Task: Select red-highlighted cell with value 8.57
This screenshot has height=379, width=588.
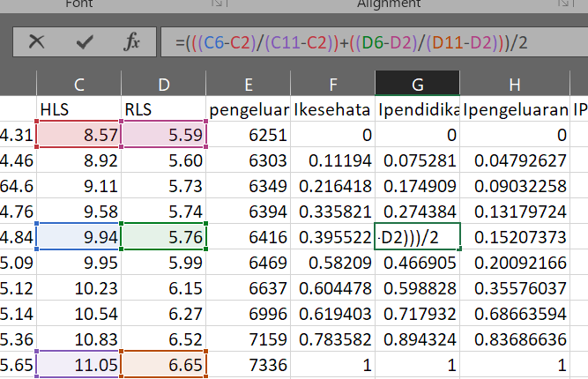Action: (78, 135)
